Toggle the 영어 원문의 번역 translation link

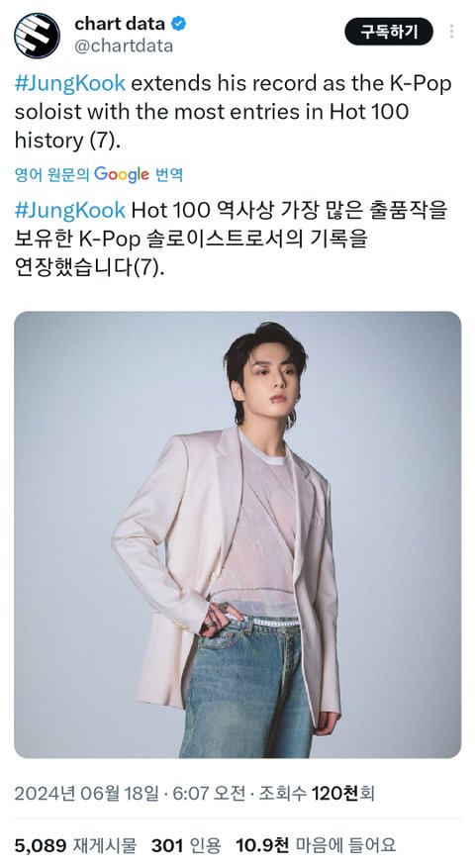click(x=99, y=175)
